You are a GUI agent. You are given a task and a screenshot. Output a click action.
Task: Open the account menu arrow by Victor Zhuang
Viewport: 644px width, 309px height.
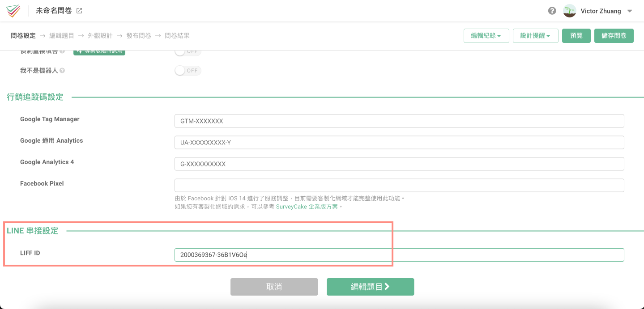point(630,11)
